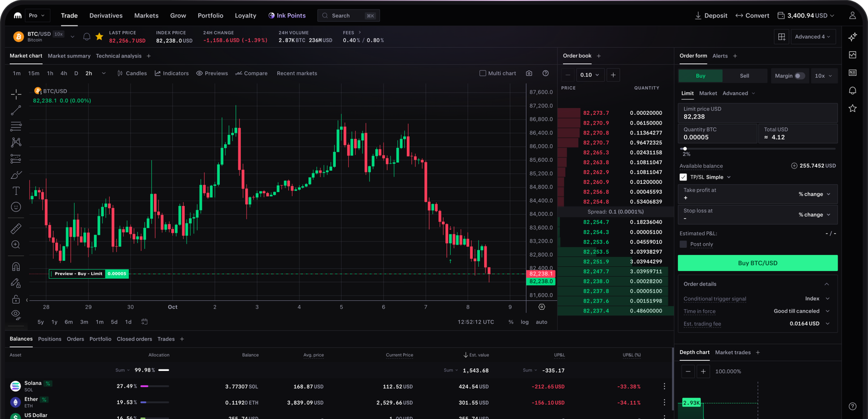Click the yellow star favorite icon

tap(99, 37)
